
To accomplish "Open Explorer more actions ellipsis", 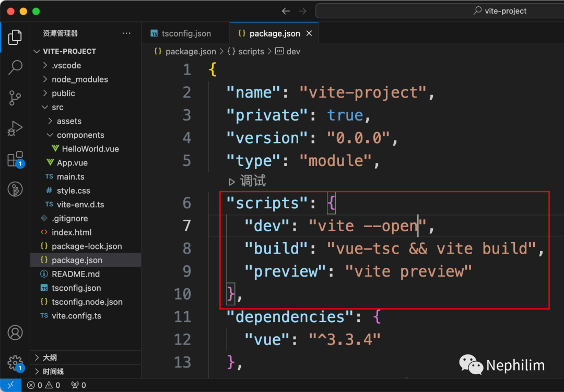I will tap(126, 33).
